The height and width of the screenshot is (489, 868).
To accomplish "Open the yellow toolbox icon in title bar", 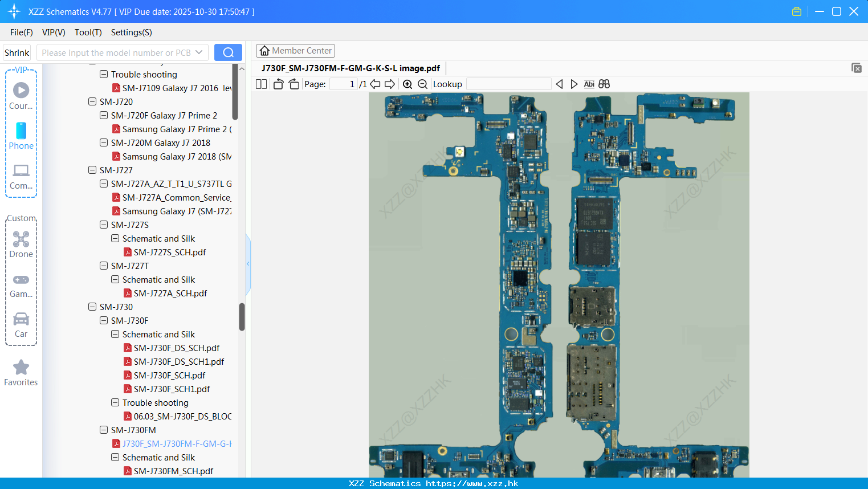I will pos(797,11).
